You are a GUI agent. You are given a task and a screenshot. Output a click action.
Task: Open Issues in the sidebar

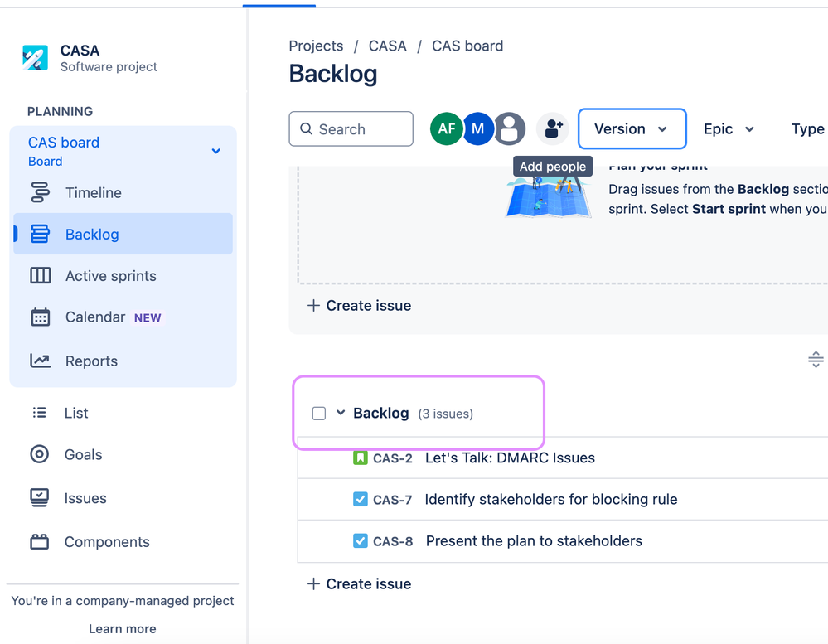pyautogui.click(x=123, y=498)
